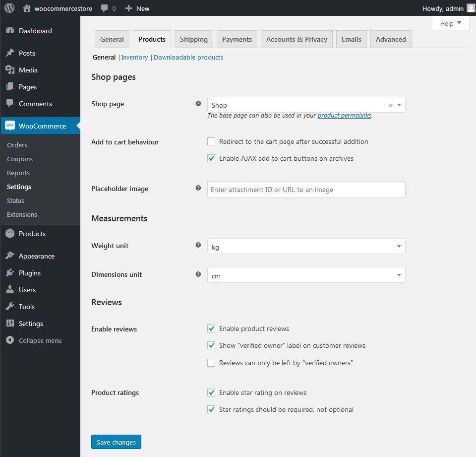Enable redirect to cart after successful addition

(x=211, y=141)
